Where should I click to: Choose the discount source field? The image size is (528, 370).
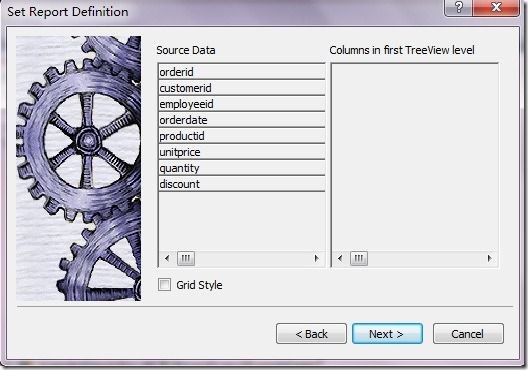(241, 184)
